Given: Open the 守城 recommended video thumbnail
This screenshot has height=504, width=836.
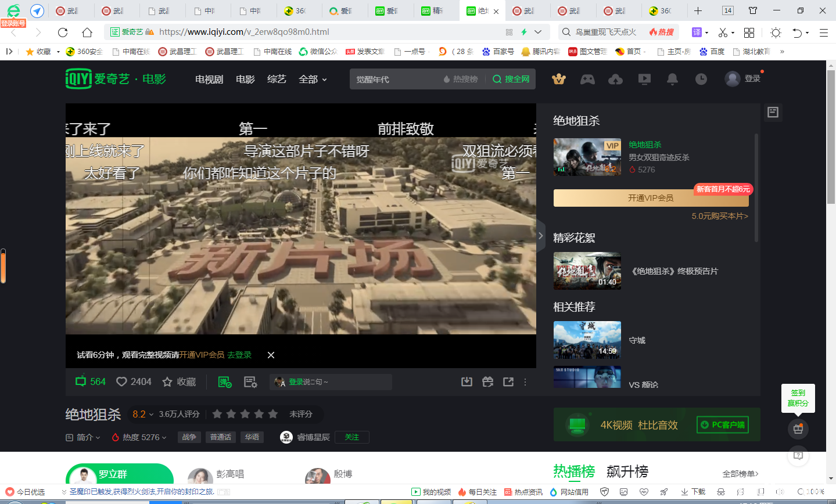Looking at the screenshot, I should 587,340.
